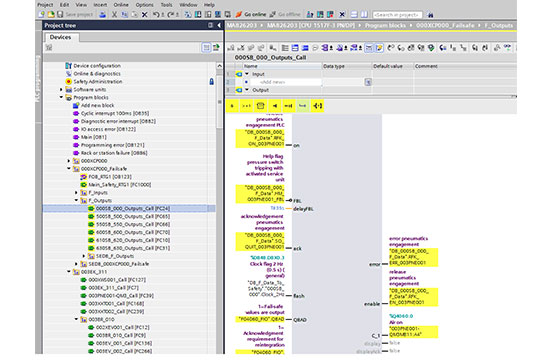Click the Search in project field
This screenshot has height=363, width=550.
pyautogui.click(x=397, y=15)
